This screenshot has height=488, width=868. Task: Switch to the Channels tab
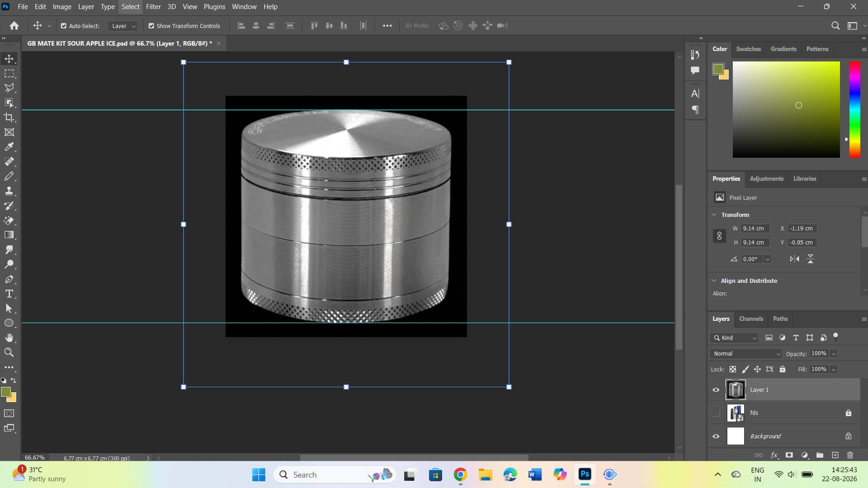[751, 319]
